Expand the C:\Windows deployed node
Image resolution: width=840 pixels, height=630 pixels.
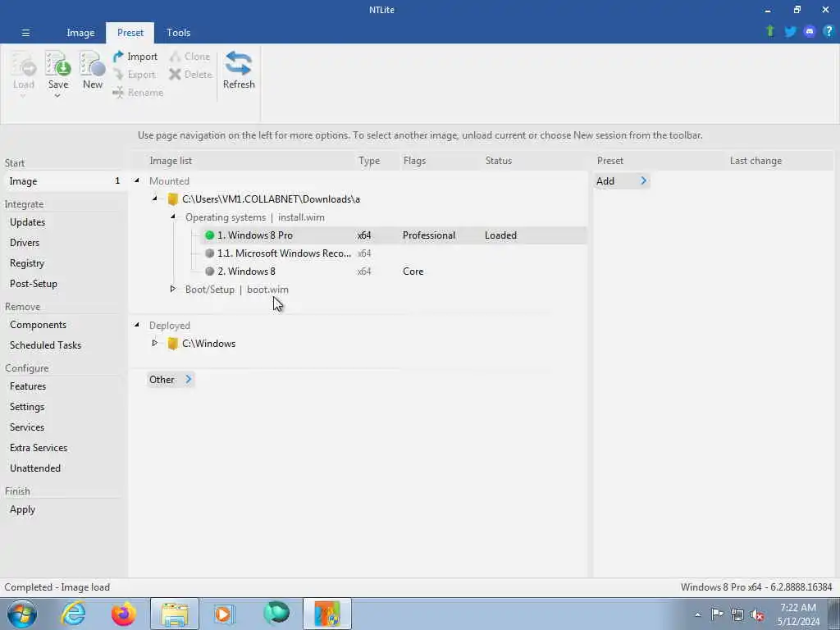pos(154,343)
